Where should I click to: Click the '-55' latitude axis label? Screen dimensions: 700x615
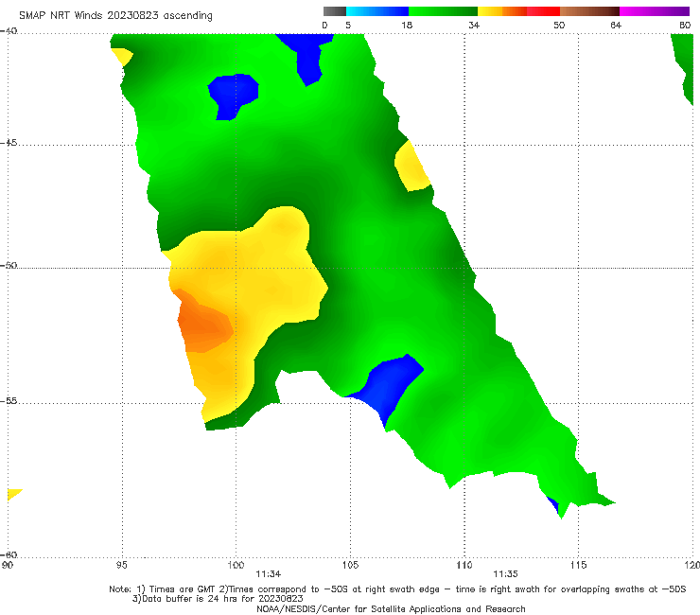(x=9, y=400)
